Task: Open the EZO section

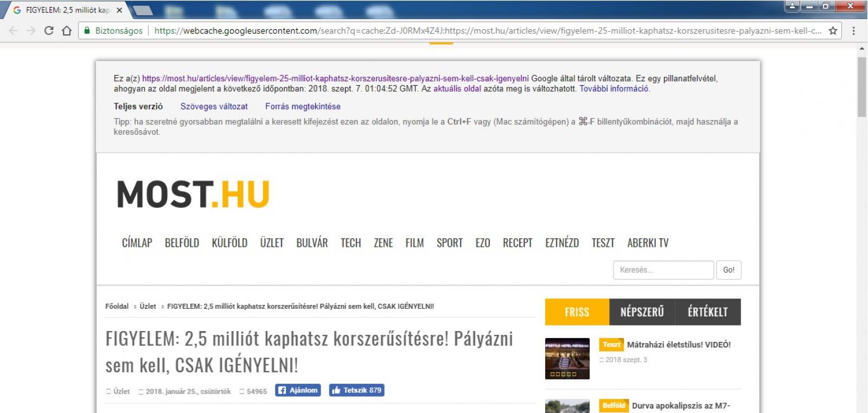Action: (483, 243)
